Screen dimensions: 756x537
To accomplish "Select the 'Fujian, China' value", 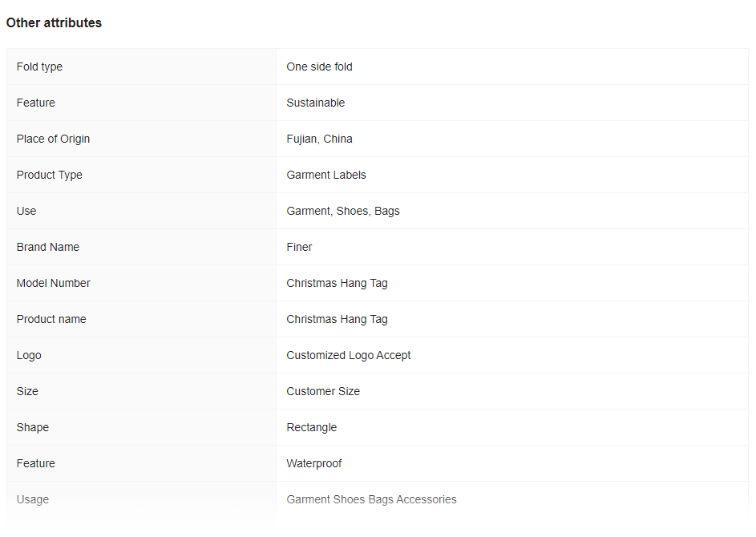I will (319, 139).
